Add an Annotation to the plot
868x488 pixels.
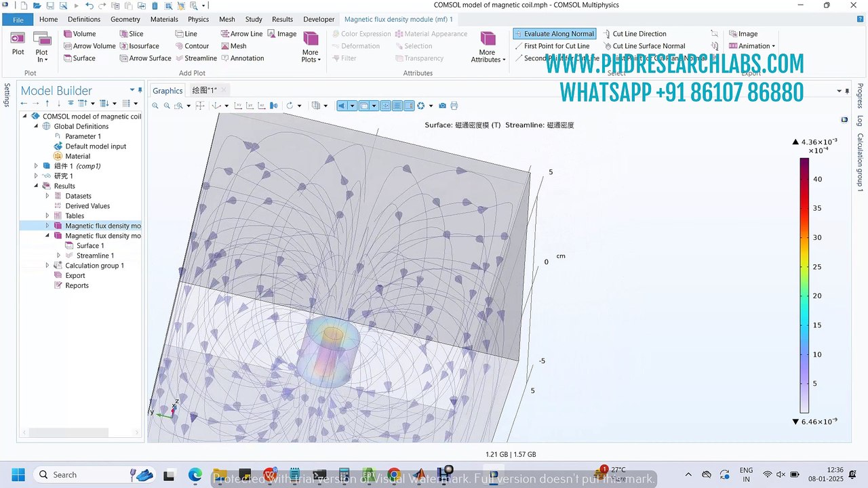tap(242, 58)
